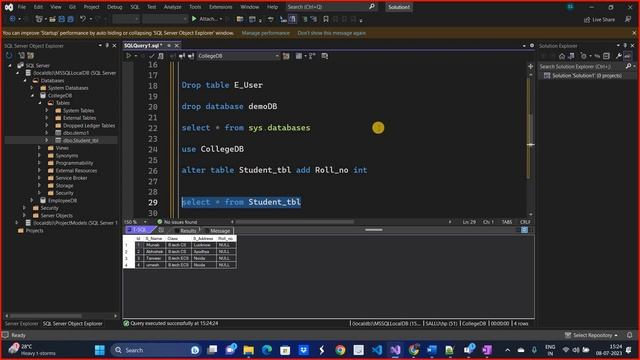Click the Dropbox icon in the taskbar
Screen dimensions: 640x360
pos(303,350)
